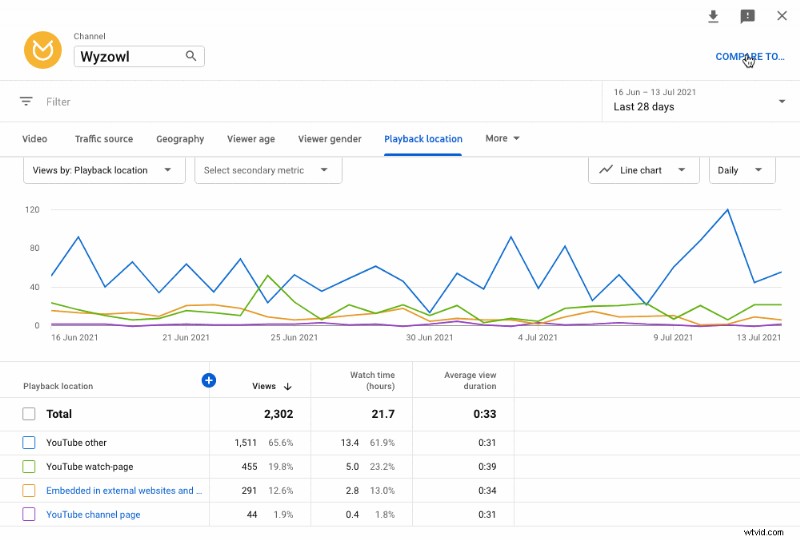Click the blue plus add metric icon
This screenshot has width=800, height=540.
coord(209,380)
